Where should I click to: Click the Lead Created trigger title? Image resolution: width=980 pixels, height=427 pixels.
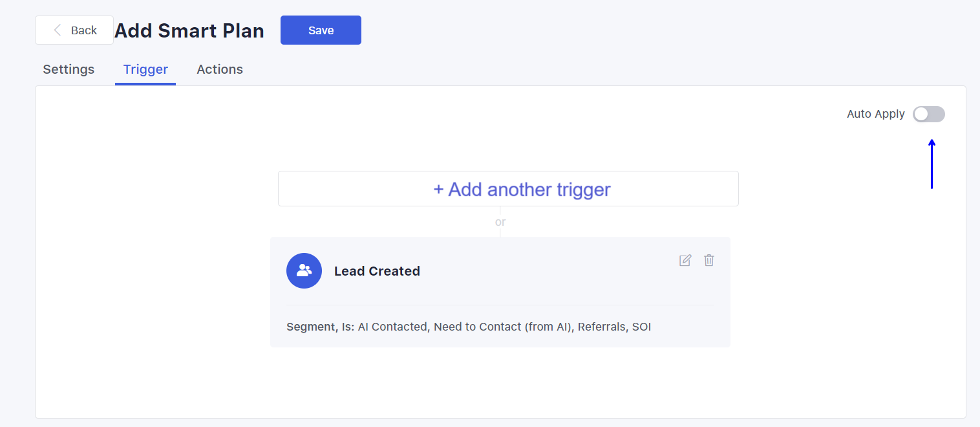pos(377,271)
